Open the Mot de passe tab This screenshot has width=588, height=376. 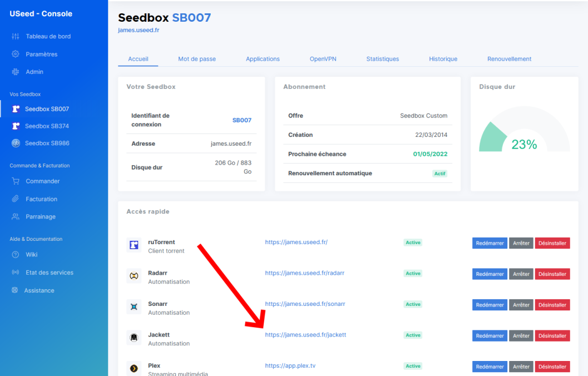[197, 59]
